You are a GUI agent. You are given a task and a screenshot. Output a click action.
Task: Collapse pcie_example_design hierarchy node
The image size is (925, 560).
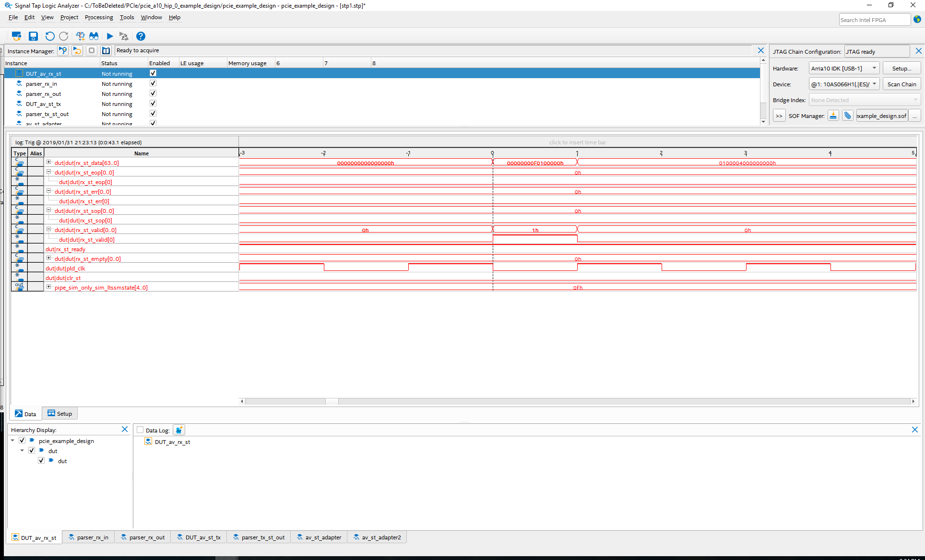point(12,440)
